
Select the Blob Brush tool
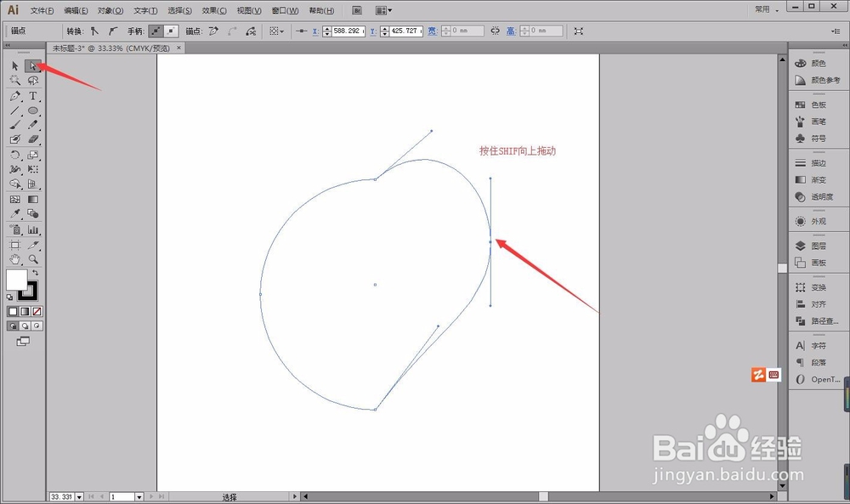[x=15, y=139]
